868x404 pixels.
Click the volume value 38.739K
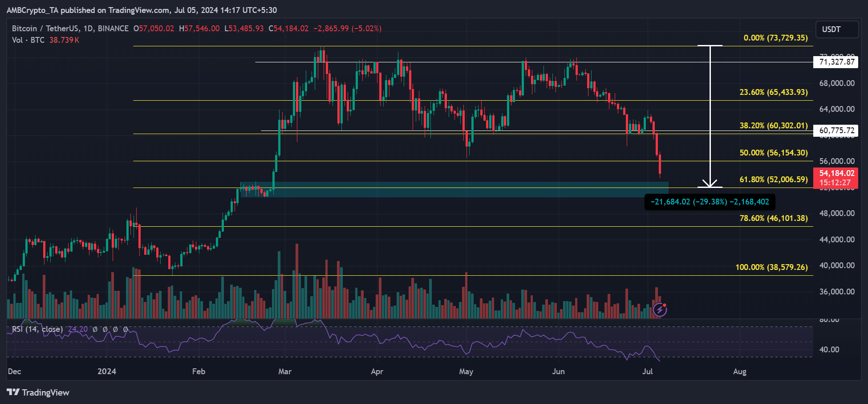(x=64, y=40)
